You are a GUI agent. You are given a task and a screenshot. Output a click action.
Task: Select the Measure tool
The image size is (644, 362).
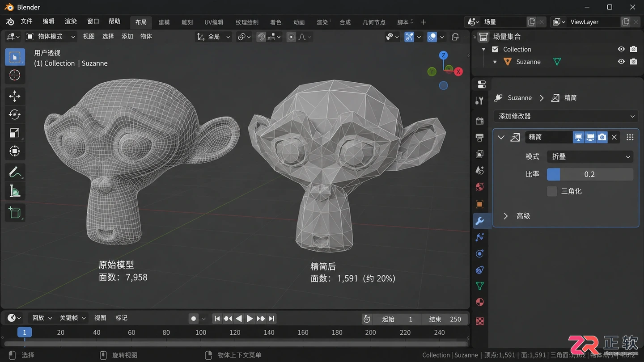pyautogui.click(x=15, y=191)
